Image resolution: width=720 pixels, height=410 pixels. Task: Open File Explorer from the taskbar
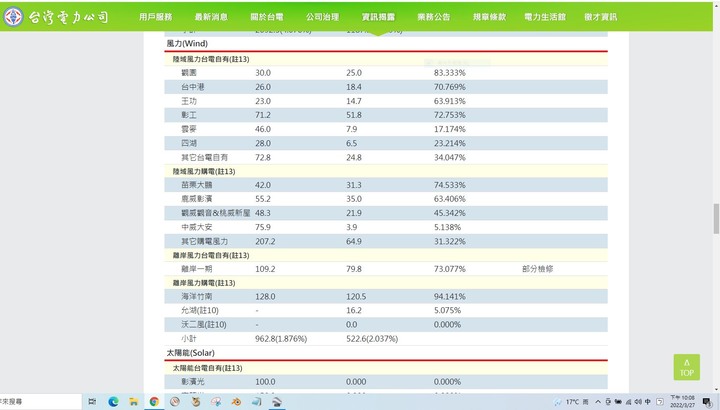coord(134,402)
